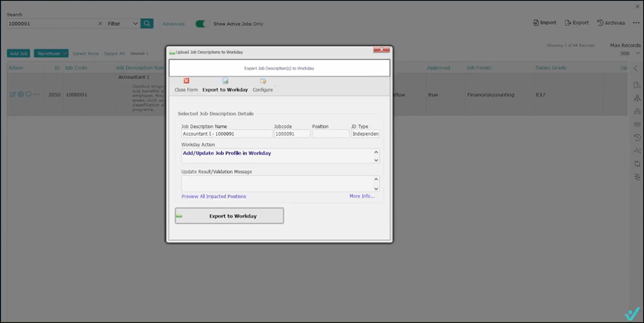The height and width of the screenshot is (323, 644).
Task: Open the three-dots more options menu
Action: [x=636, y=23]
